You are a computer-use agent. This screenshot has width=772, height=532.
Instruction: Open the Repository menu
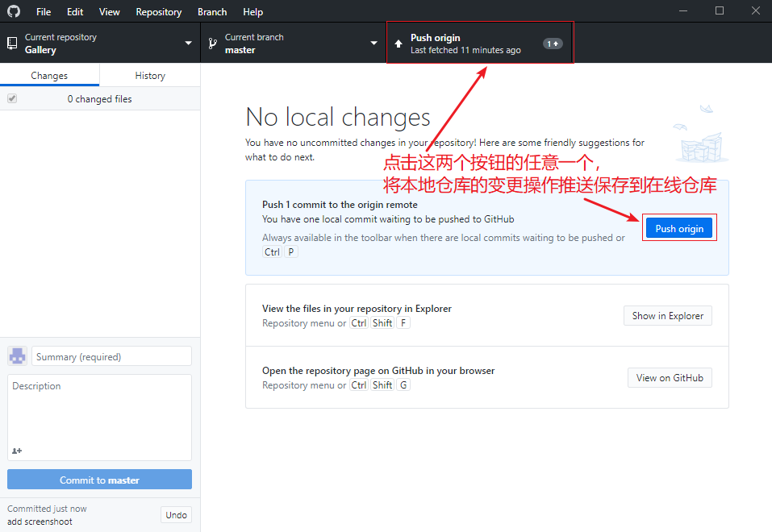pos(159,12)
